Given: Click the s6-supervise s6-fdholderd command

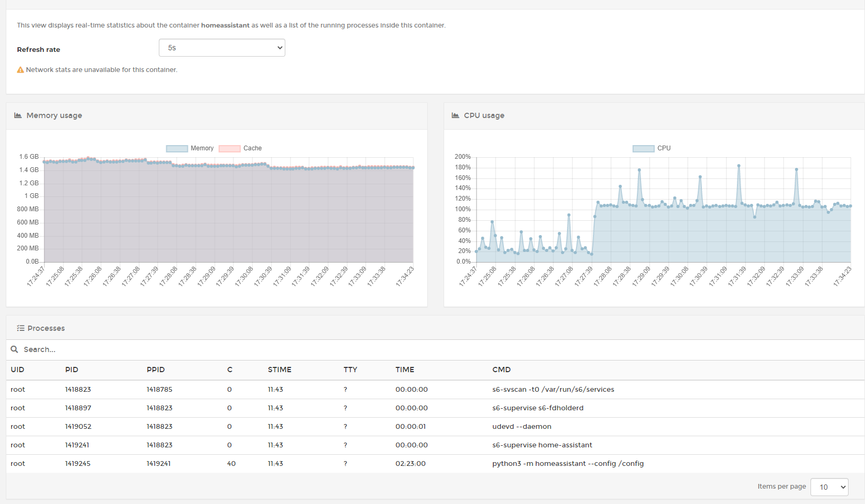Looking at the screenshot, I should (x=538, y=408).
